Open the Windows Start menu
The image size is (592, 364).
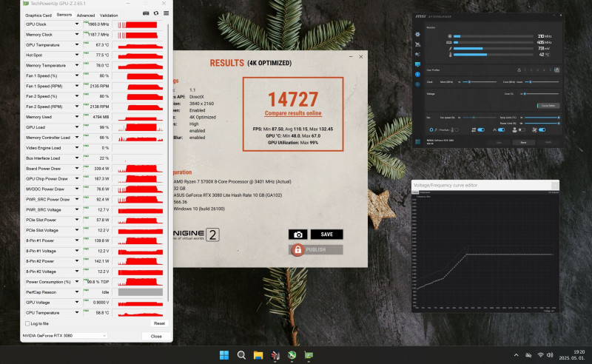[224, 355]
